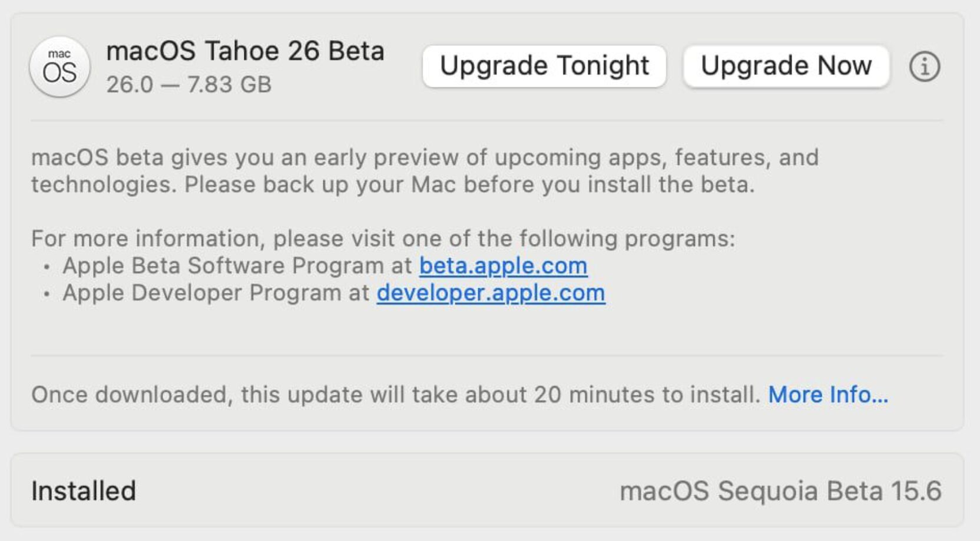Click the 'Apple Beta Software Program at' text
980x541 pixels.
237,266
